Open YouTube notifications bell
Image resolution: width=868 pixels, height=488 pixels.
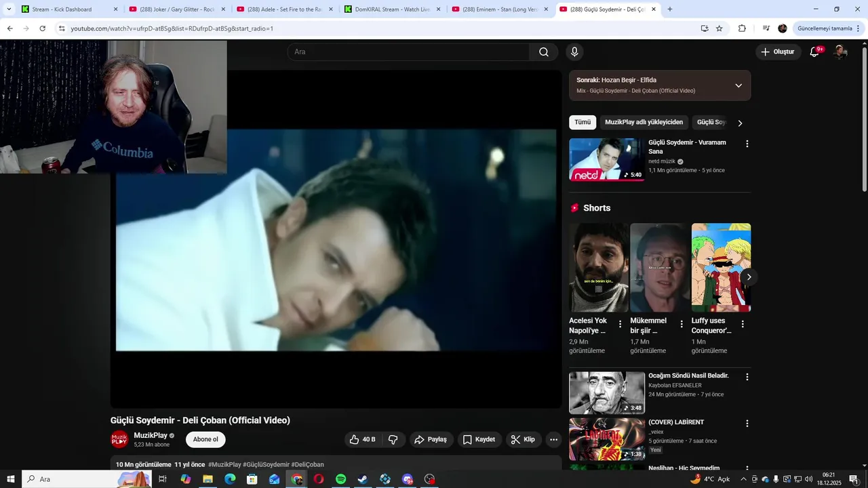pos(815,52)
